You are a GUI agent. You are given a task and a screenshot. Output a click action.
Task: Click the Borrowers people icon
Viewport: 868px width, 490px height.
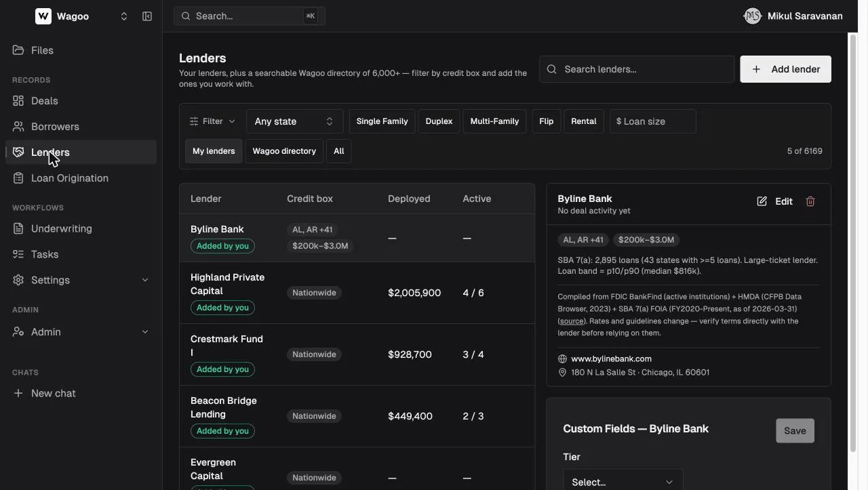(18, 127)
